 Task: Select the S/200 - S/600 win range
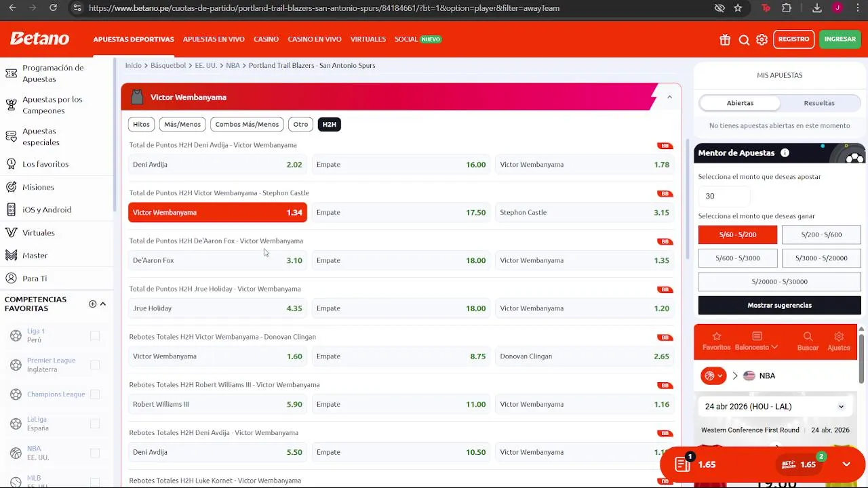[821, 235]
